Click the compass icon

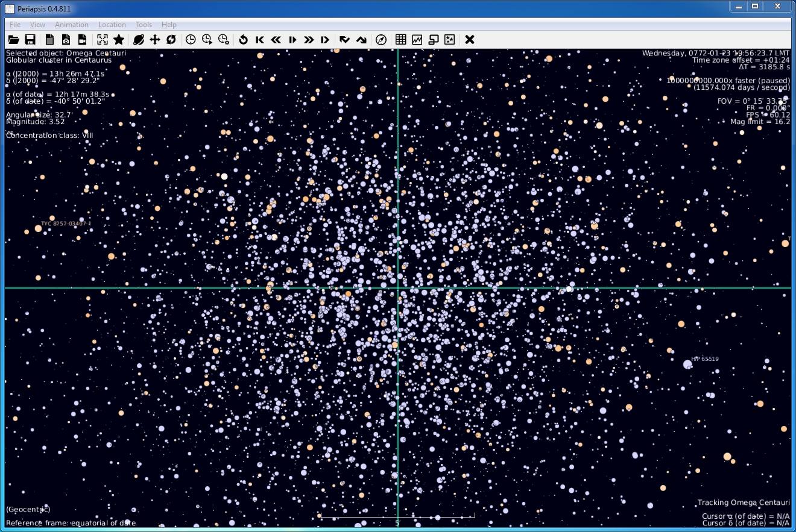point(381,40)
